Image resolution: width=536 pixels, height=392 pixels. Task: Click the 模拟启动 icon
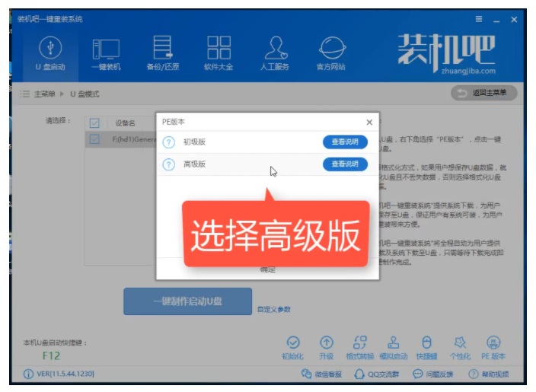click(x=394, y=346)
